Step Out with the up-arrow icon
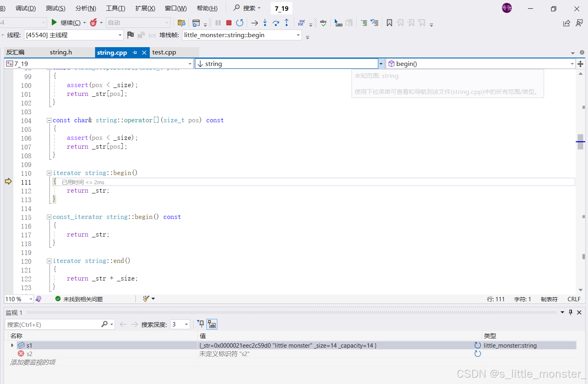 click(286, 23)
